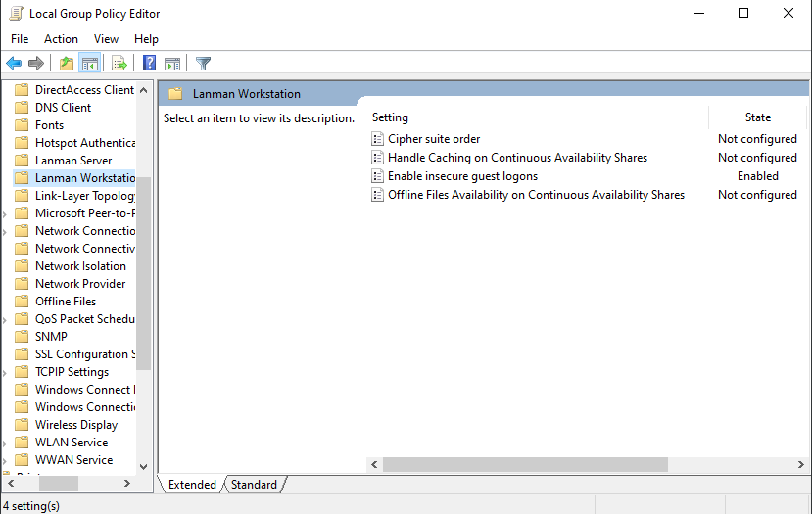Expand the Microsoft Peer-to-Peer tree node

[x=5, y=213]
